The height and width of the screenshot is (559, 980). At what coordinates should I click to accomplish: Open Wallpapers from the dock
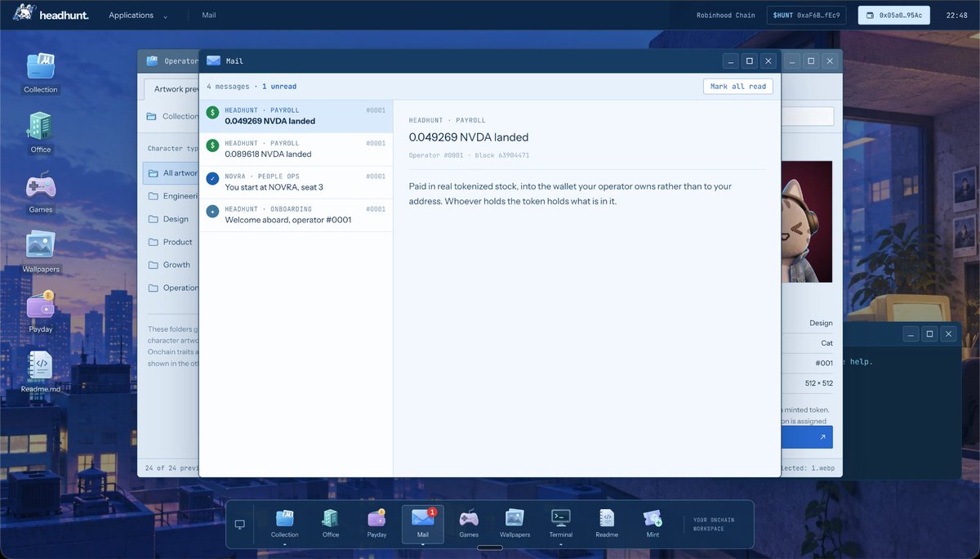pos(514,523)
